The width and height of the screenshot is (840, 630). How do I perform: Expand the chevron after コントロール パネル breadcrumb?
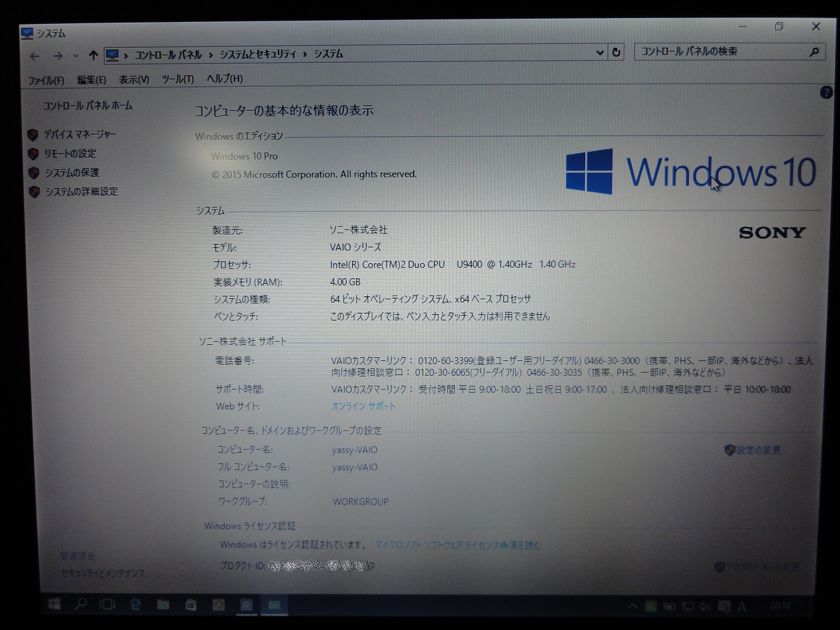pos(211,55)
